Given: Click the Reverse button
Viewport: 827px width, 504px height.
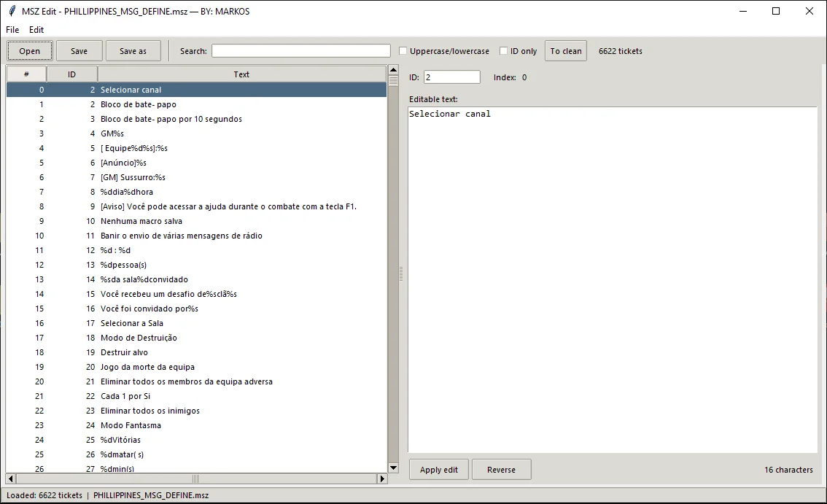Looking at the screenshot, I should click(501, 470).
